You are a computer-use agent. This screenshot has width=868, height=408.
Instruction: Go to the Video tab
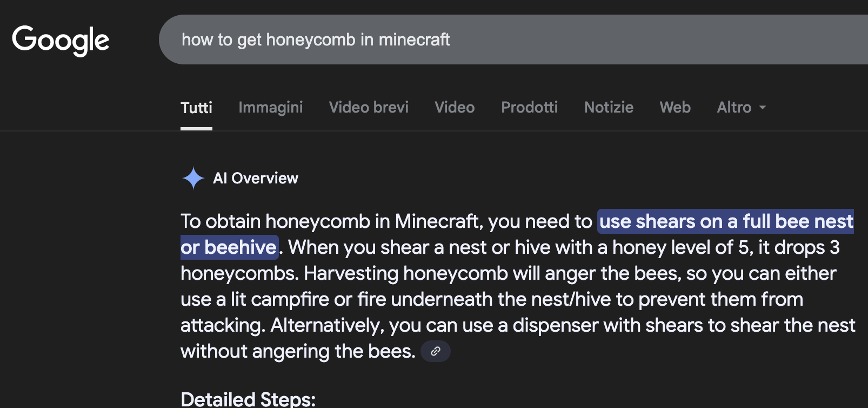point(455,108)
